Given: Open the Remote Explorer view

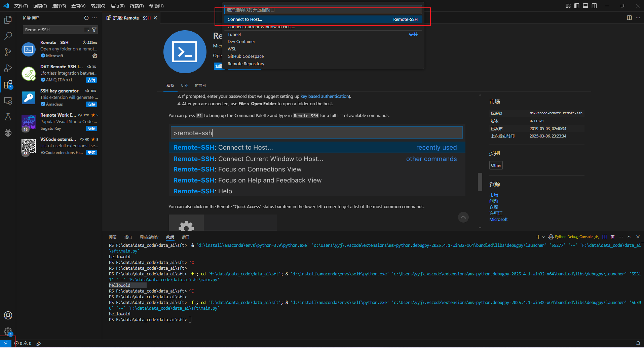Looking at the screenshot, I should pos(8,101).
